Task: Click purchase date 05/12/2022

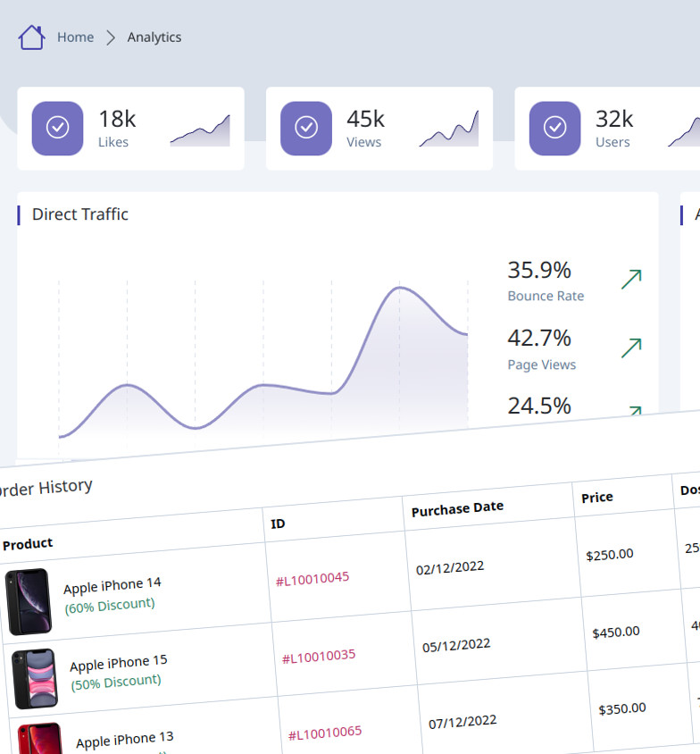Action: [x=456, y=645]
